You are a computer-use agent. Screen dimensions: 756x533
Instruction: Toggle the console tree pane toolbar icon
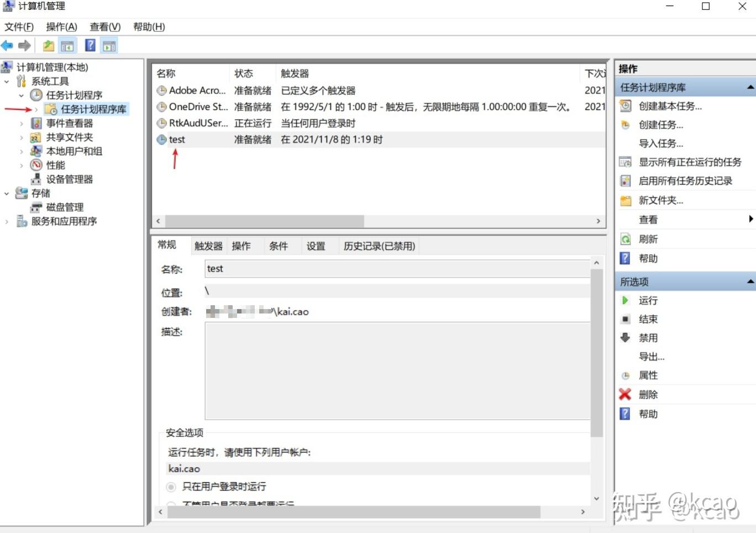pos(67,45)
